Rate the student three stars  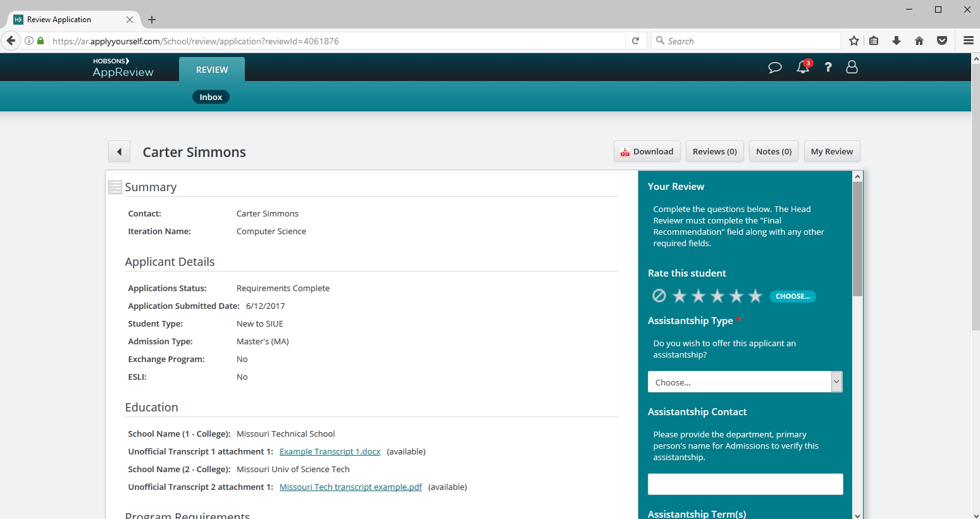coord(717,296)
